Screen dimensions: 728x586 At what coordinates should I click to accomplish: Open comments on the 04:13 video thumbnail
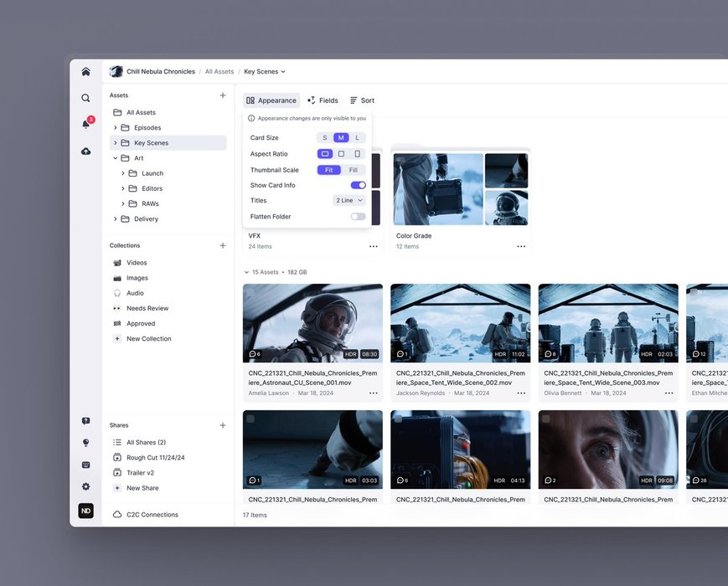(402, 481)
